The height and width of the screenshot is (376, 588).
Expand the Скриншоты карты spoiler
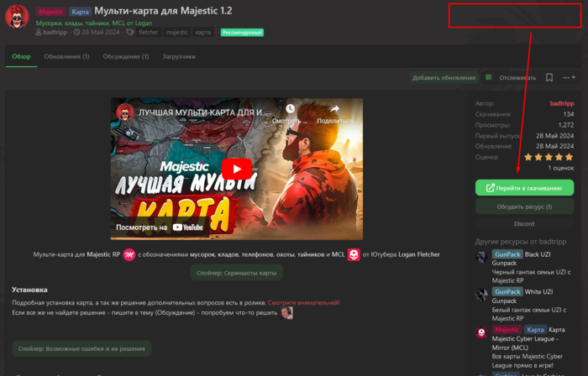tap(237, 273)
